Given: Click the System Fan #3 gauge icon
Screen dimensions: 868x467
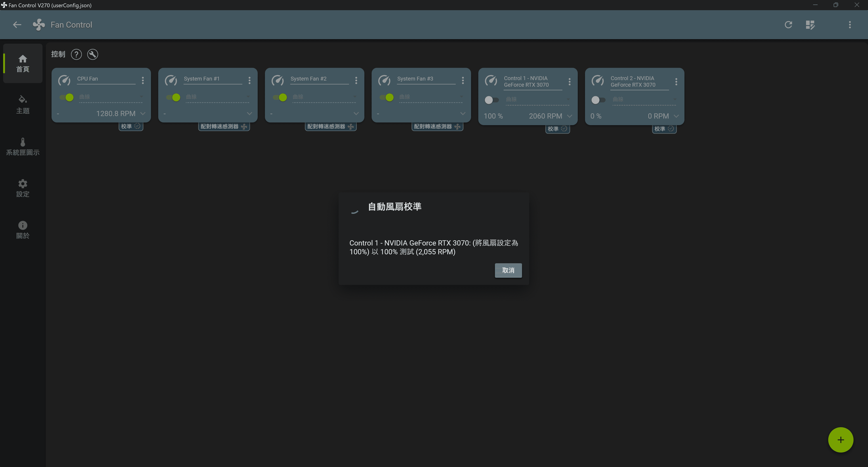Looking at the screenshot, I should click(384, 80).
